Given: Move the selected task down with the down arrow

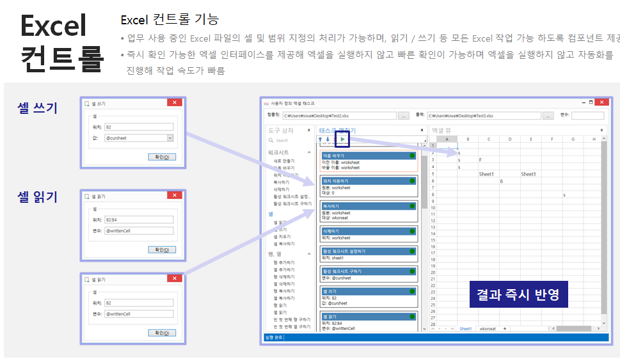Looking at the screenshot, I should [328, 139].
